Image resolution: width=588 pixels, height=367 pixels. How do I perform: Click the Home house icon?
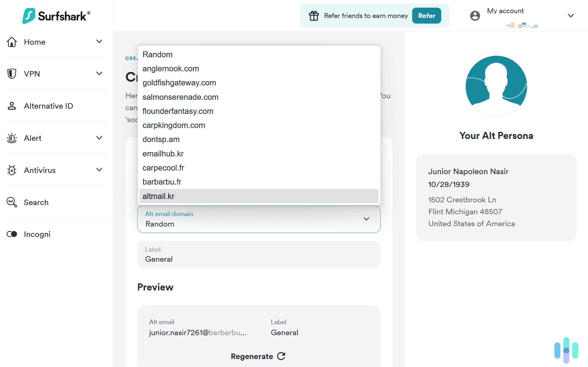pyautogui.click(x=12, y=42)
